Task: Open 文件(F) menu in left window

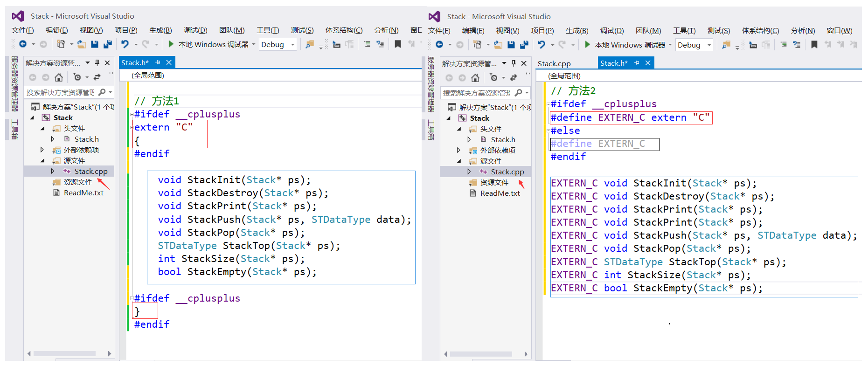Action: tap(23, 30)
